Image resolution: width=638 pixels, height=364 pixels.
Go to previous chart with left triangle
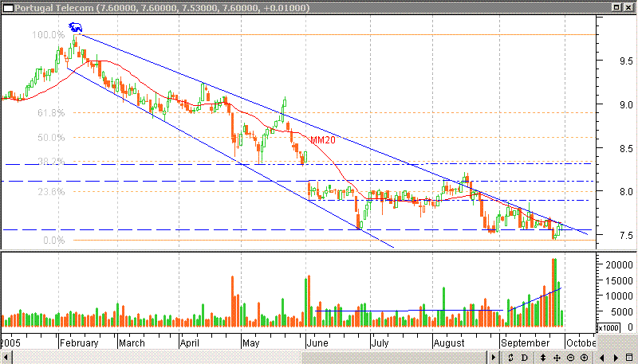602,358
